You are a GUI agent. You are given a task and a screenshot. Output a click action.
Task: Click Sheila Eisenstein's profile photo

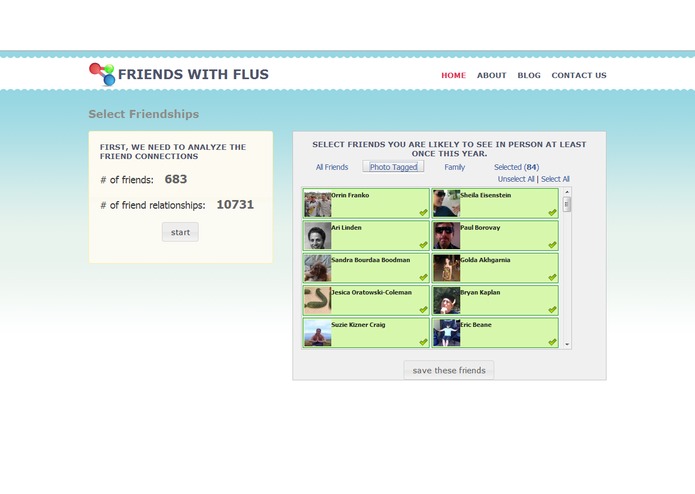(x=446, y=203)
